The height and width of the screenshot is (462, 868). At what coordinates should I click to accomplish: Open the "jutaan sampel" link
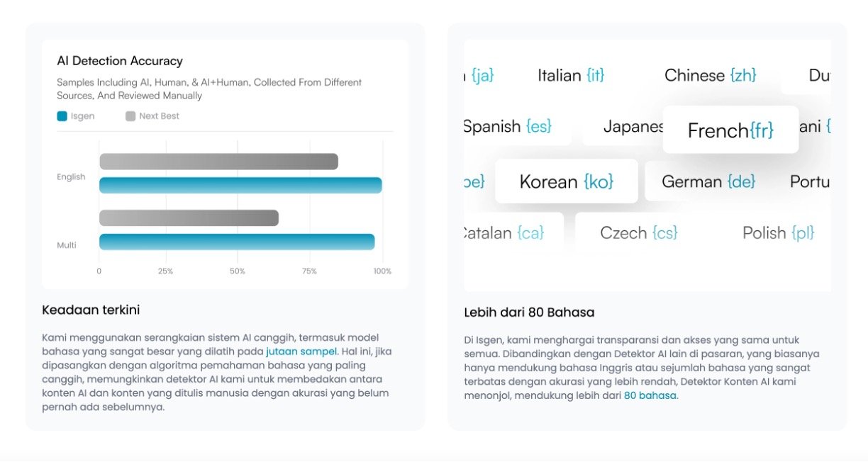(301, 351)
